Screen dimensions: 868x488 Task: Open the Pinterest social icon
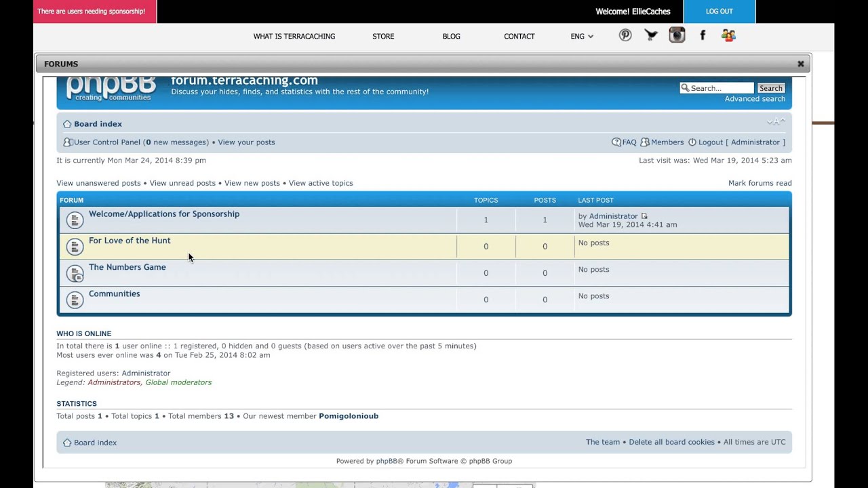tap(625, 35)
